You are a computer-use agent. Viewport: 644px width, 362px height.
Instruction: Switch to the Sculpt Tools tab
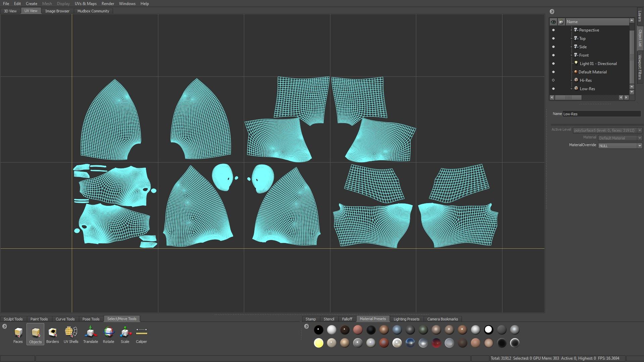(x=13, y=319)
